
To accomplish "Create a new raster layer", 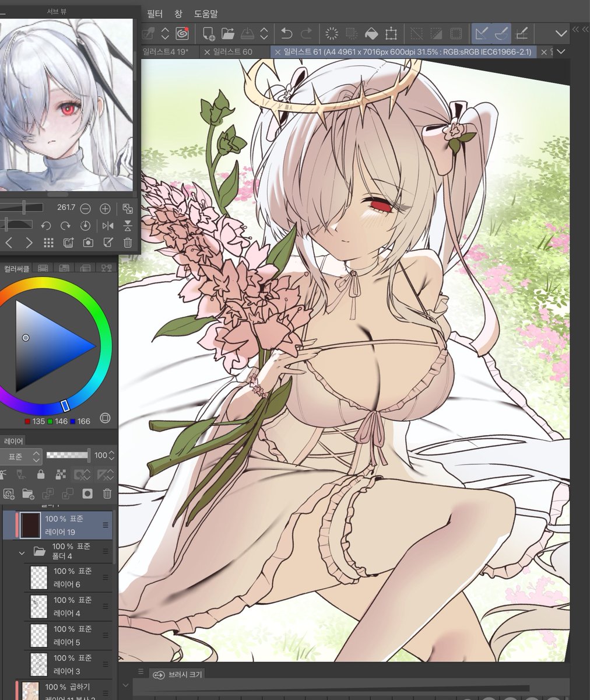I will [x=8, y=494].
